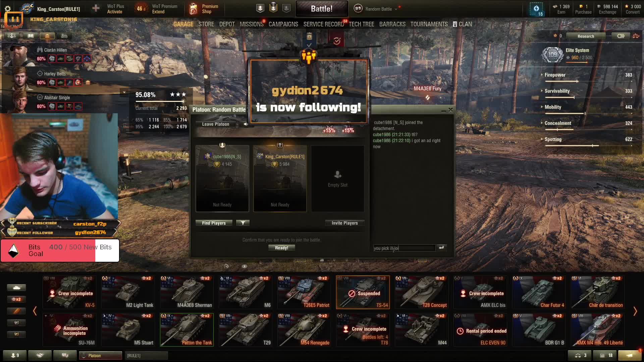The width and height of the screenshot is (644, 362).
Task: Open the Premium Shop icon
Action: (x=194, y=9)
